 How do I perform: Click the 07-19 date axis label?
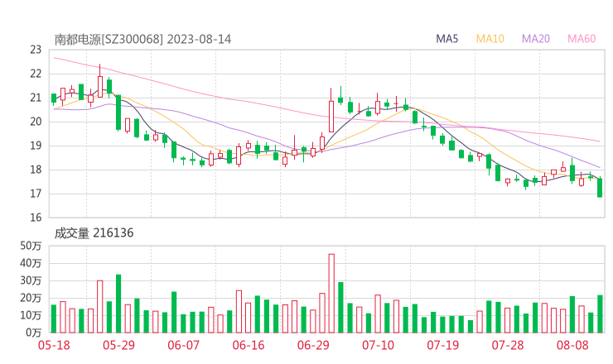[x=443, y=345]
